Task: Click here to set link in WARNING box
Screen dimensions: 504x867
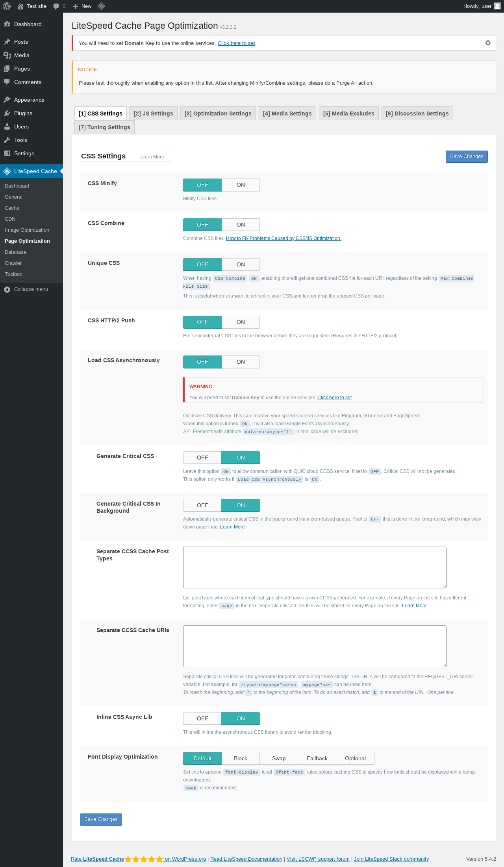Action: [x=335, y=398]
